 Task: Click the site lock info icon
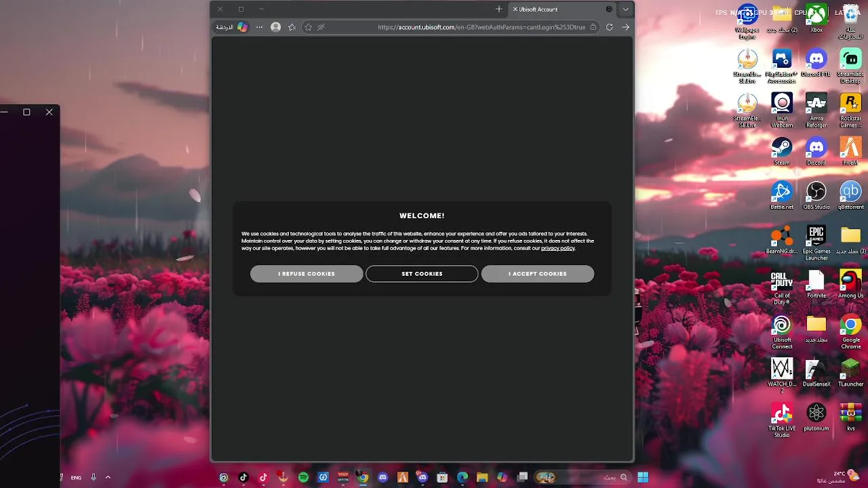pyautogui.click(x=593, y=27)
